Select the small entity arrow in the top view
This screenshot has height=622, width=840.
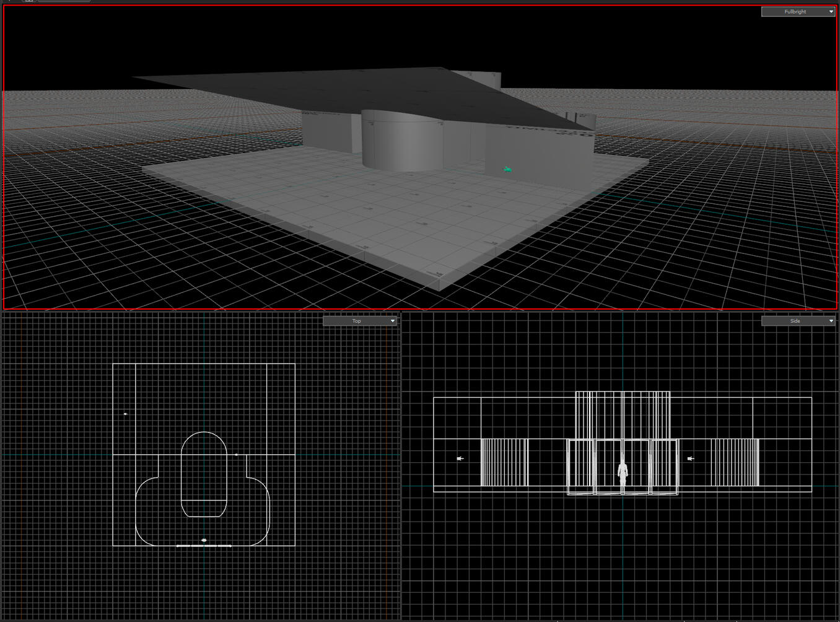point(125,414)
